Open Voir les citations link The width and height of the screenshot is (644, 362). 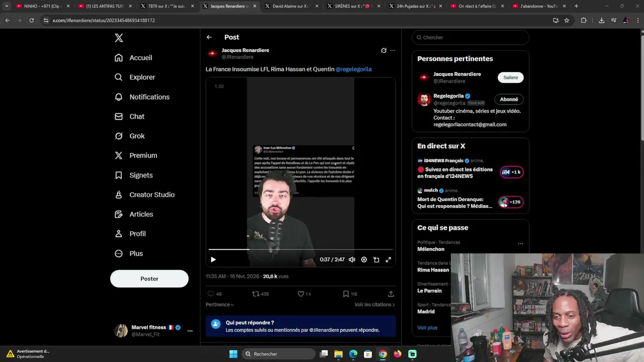coord(375,305)
